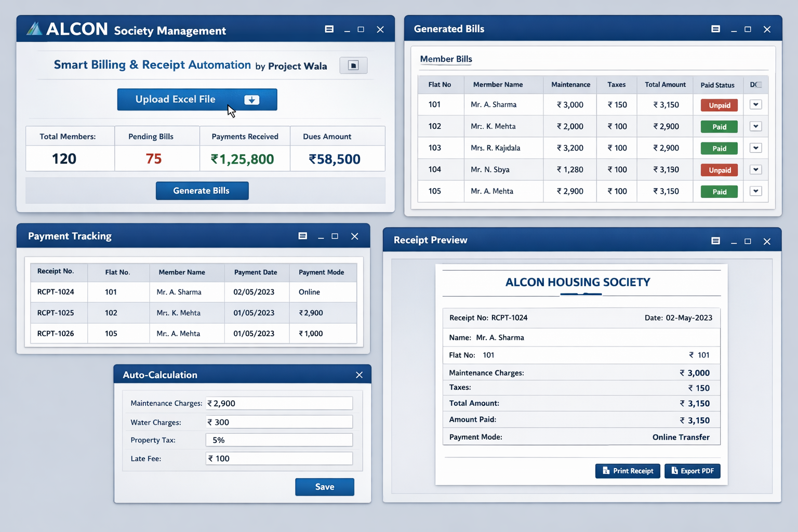The width and height of the screenshot is (798, 532).
Task: Click the Print Receipt button
Action: (628, 471)
